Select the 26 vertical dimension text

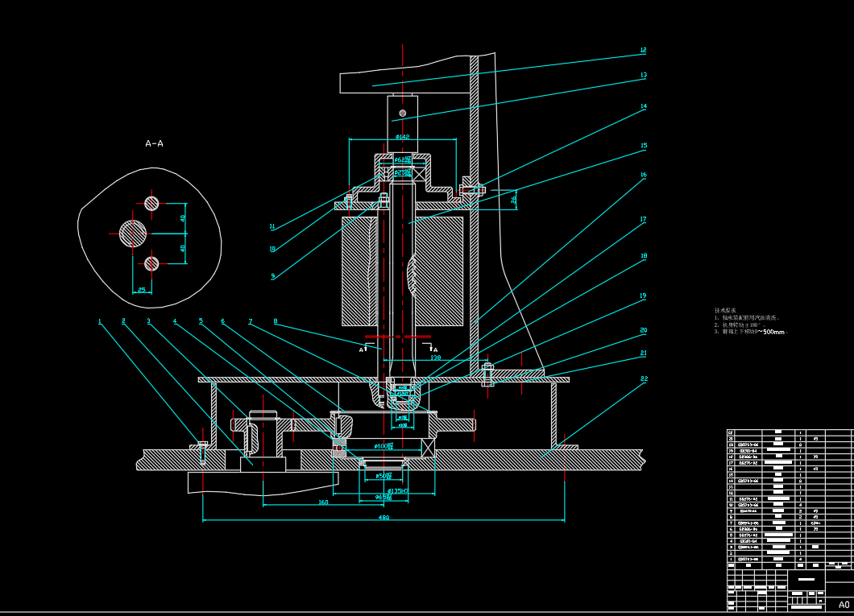[513, 201]
